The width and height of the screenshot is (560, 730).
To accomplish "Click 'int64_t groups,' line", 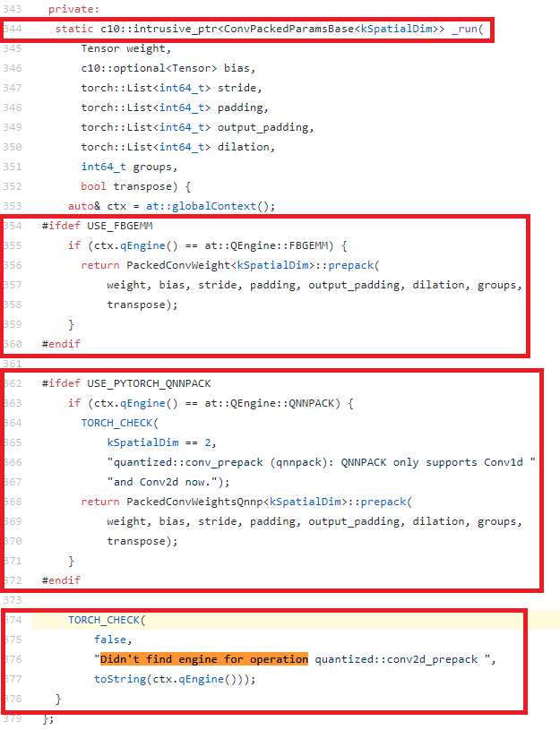I will click(129, 167).
